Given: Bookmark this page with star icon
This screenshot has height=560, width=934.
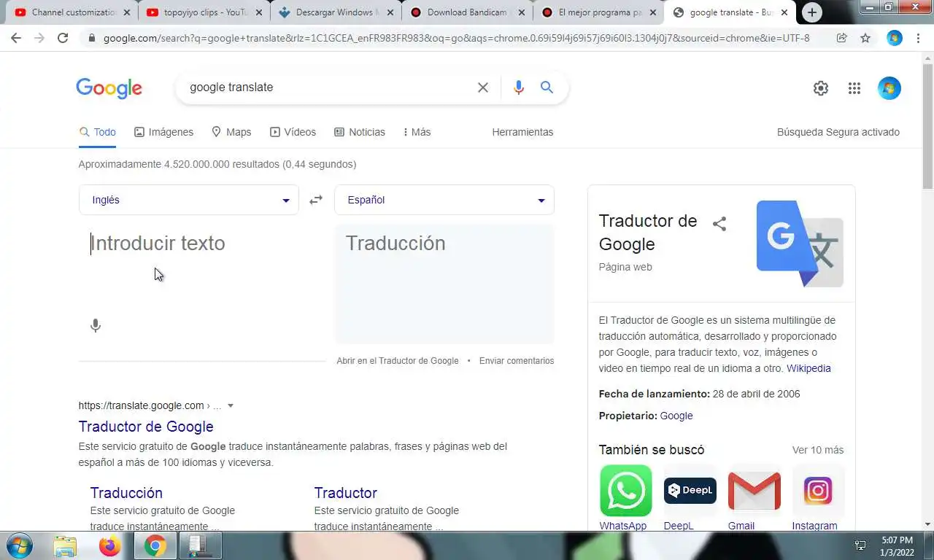Looking at the screenshot, I should 865,38.
